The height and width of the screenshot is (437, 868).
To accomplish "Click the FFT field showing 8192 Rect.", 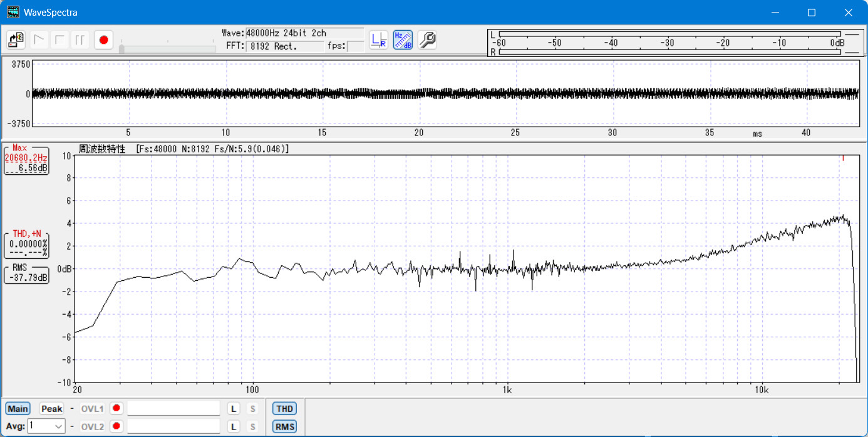I will (x=285, y=46).
